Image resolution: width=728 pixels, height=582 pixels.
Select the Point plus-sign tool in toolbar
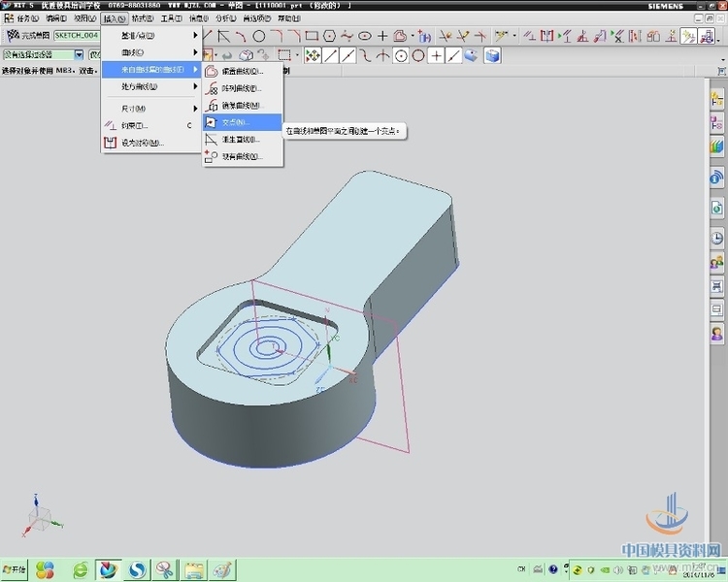click(382, 36)
